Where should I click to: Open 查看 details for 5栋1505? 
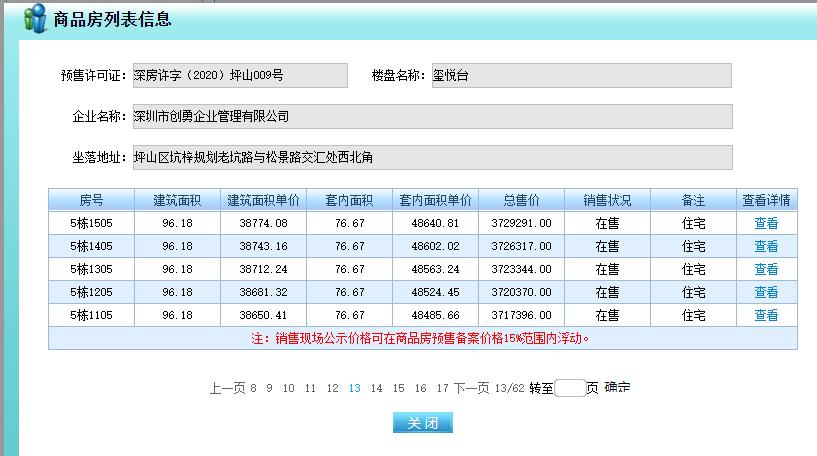click(x=766, y=223)
